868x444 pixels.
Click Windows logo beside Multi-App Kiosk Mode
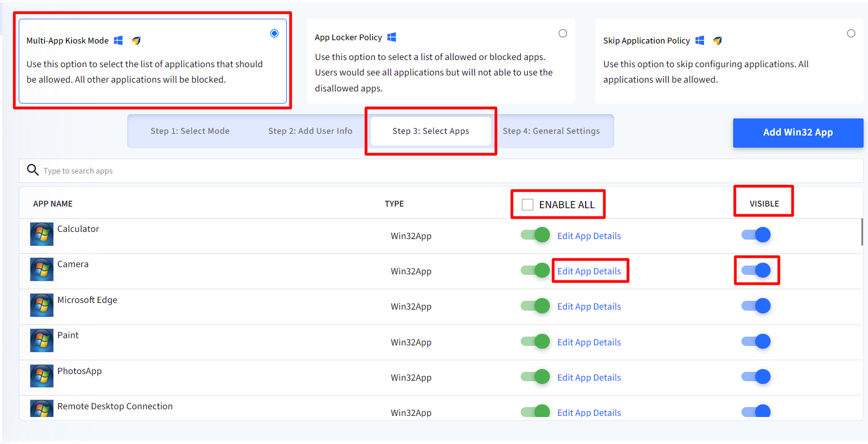pos(118,40)
